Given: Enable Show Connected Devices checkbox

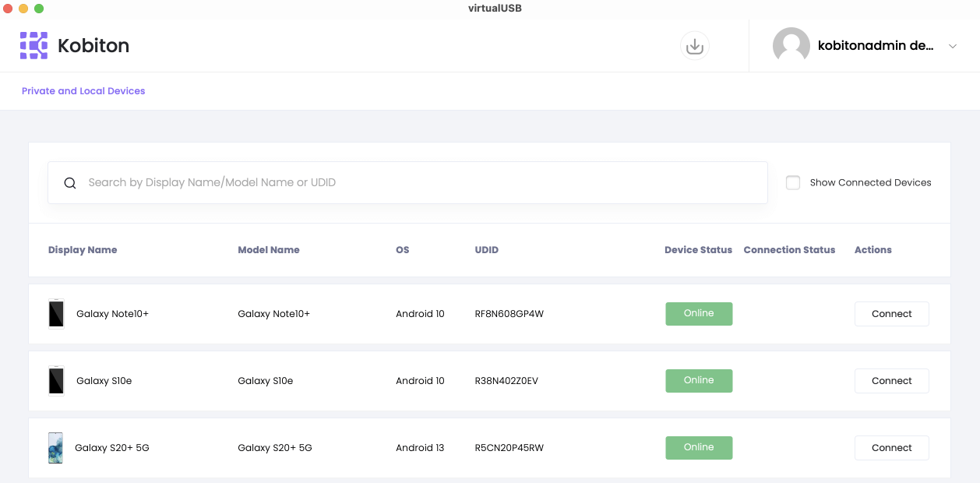Looking at the screenshot, I should (793, 183).
